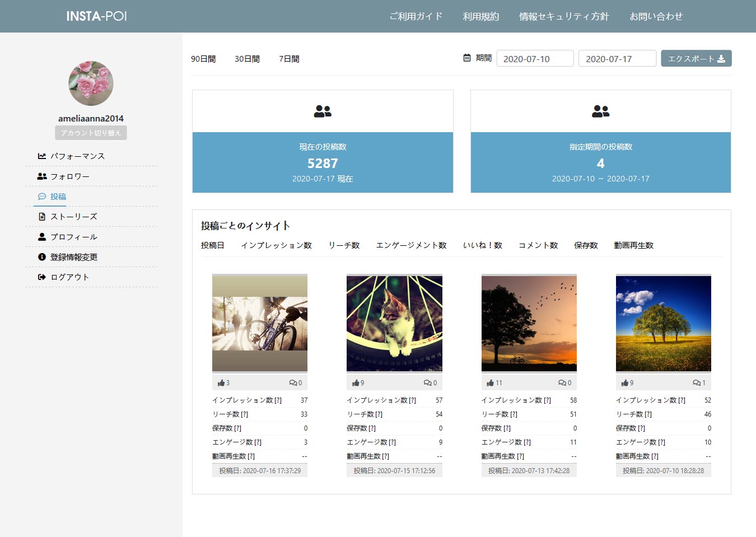The image size is (756, 537).
Task: Click the comment icon under the sunset photo
Action: tap(562, 383)
